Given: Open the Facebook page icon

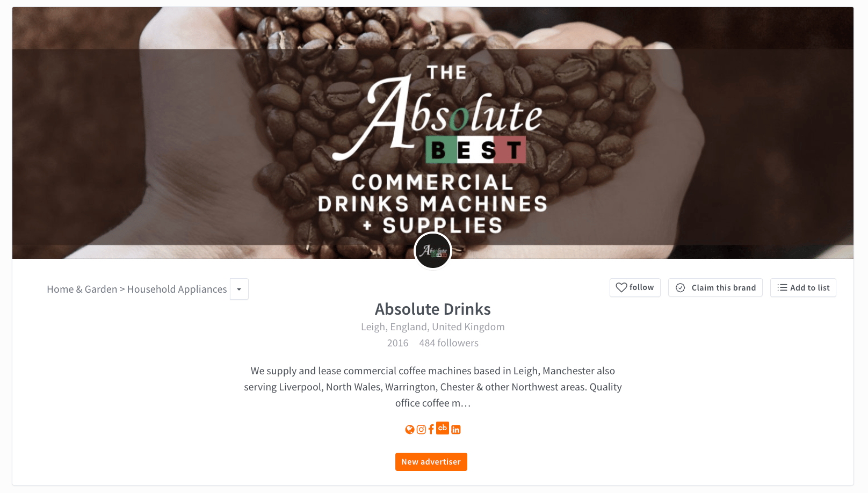Looking at the screenshot, I should [x=431, y=429].
